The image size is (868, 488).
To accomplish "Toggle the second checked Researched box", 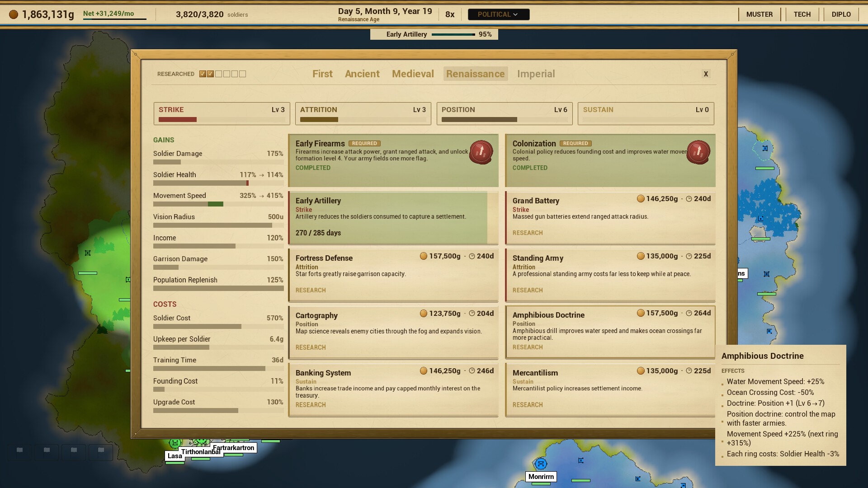I will click(211, 74).
